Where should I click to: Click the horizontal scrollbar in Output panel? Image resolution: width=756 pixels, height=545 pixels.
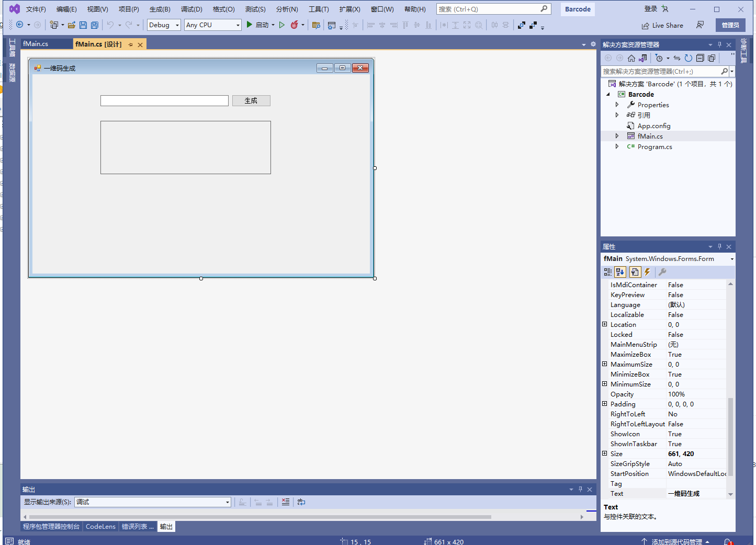coord(260,517)
